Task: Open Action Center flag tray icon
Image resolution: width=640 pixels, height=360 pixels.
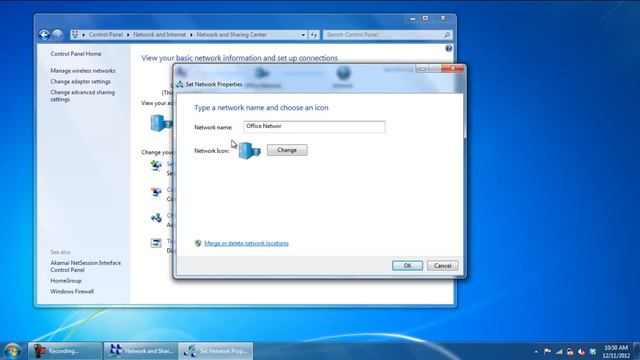Action: 547,351
